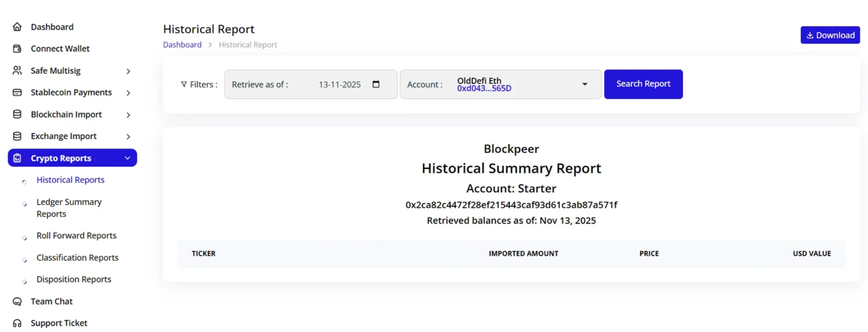
Task: Open the Account dropdown arrow
Action: tap(585, 84)
